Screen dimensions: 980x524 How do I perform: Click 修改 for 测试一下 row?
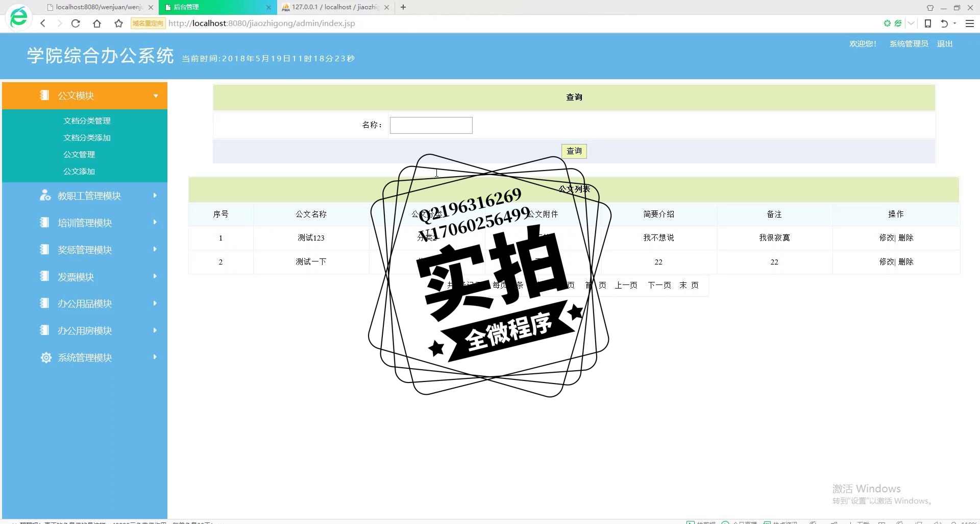click(887, 261)
